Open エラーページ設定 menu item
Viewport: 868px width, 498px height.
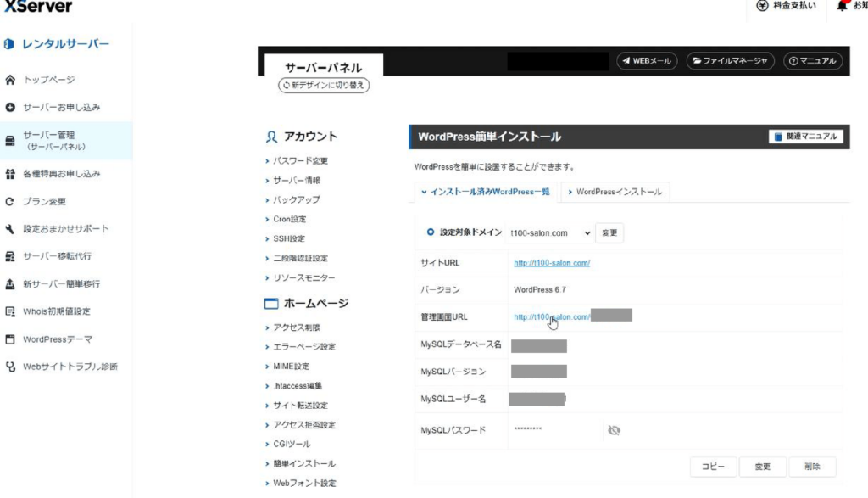pyautogui.click(x=304, y=347)
